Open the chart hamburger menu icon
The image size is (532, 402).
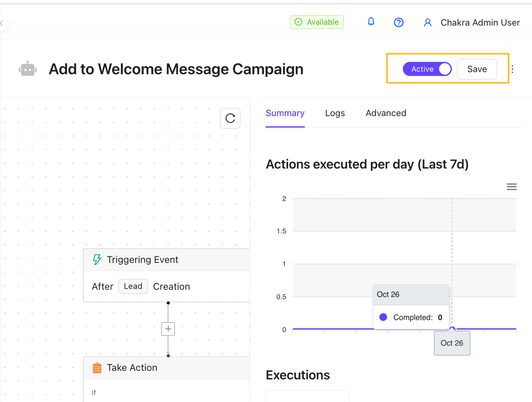pyautogui.click(x=512, y=186)
